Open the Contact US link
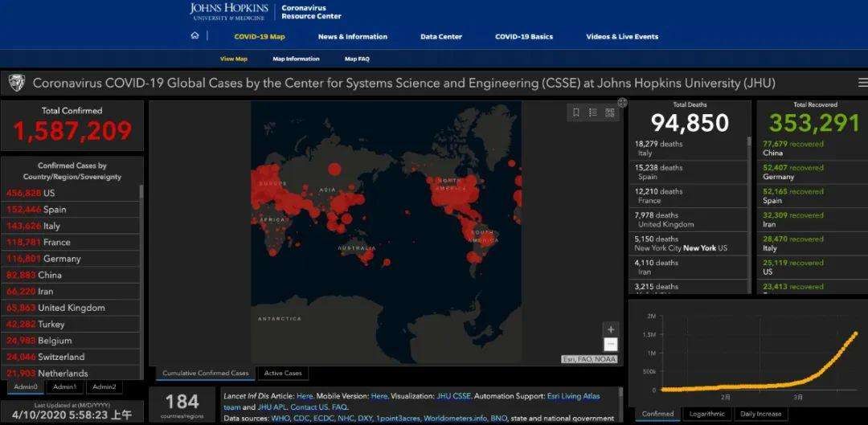The image size is (868, 425). (310, 407)
